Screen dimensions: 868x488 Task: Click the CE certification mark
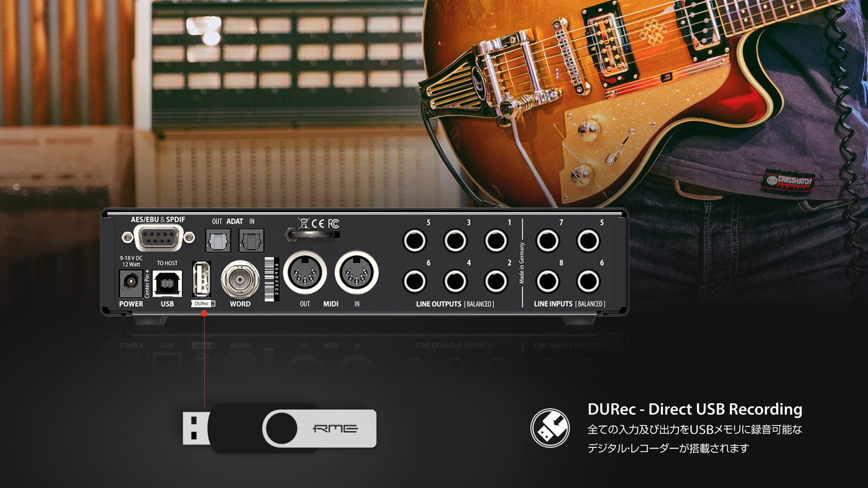[318, 223]
